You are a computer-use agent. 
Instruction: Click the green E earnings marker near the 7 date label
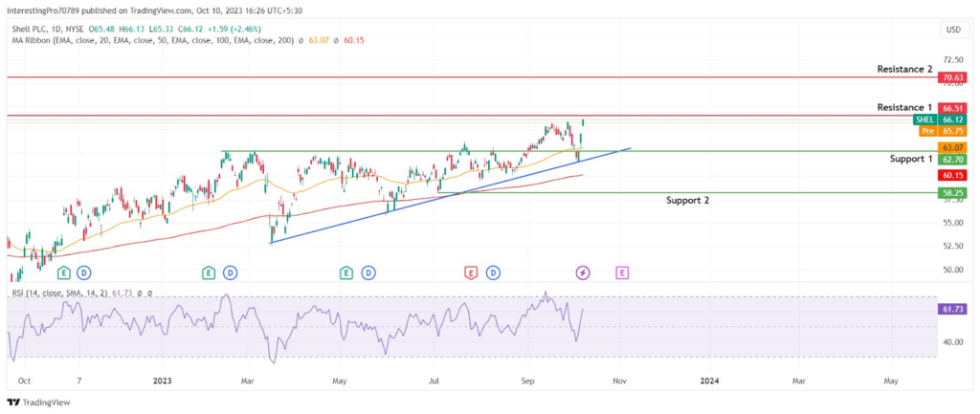[x=63, y=272]
